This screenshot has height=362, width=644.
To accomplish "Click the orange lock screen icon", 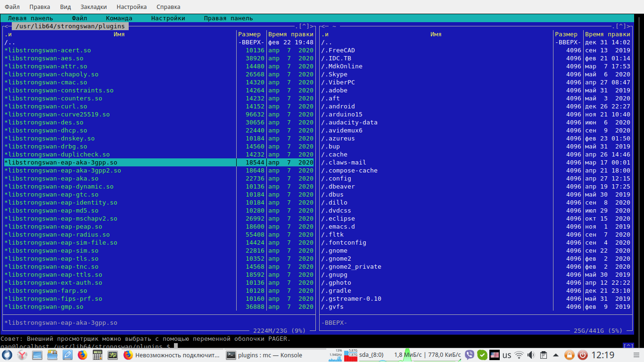I will 570,355.
